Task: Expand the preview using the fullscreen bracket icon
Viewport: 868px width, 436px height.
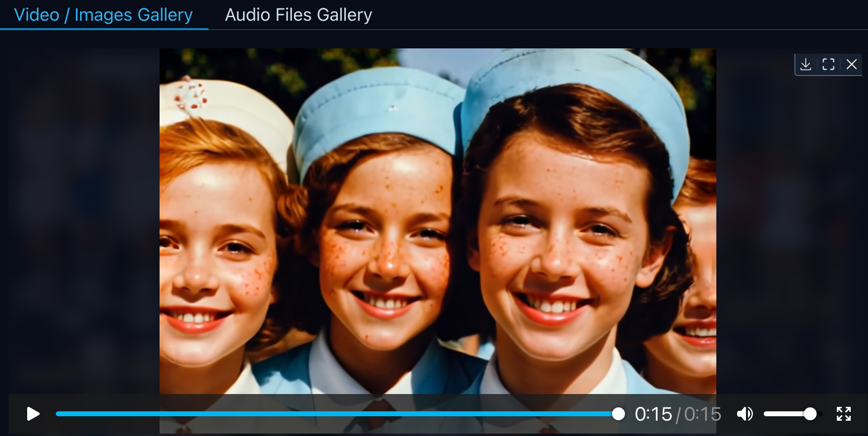Action: (x=828, y=64)
